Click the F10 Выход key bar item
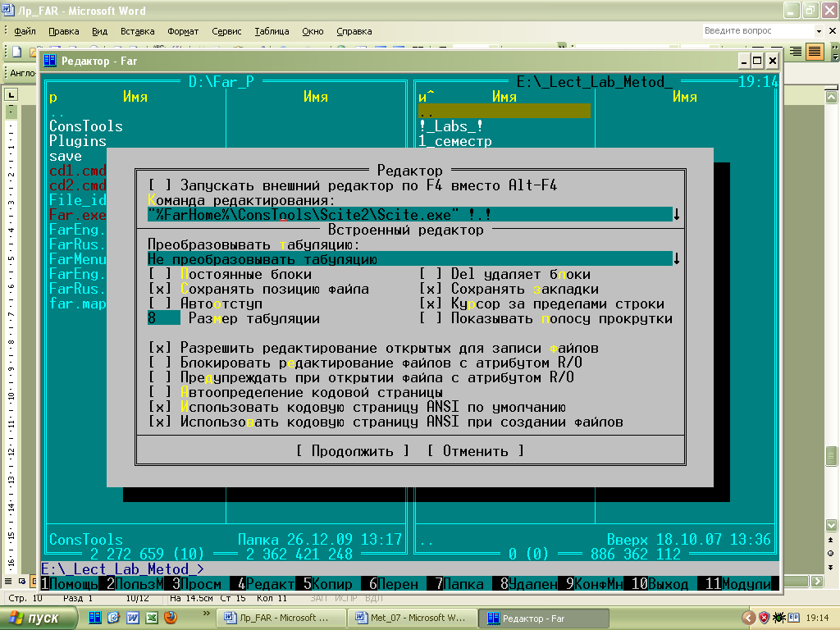This screenshot has width=840, height=630. click(x=660, y=583)
